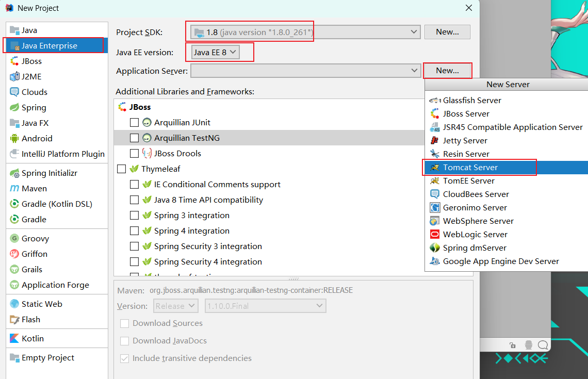Enable the Arquillian JUnit checkbox
Image resolution: width=588 pixels, height=379 pixels.
[134, 123]
